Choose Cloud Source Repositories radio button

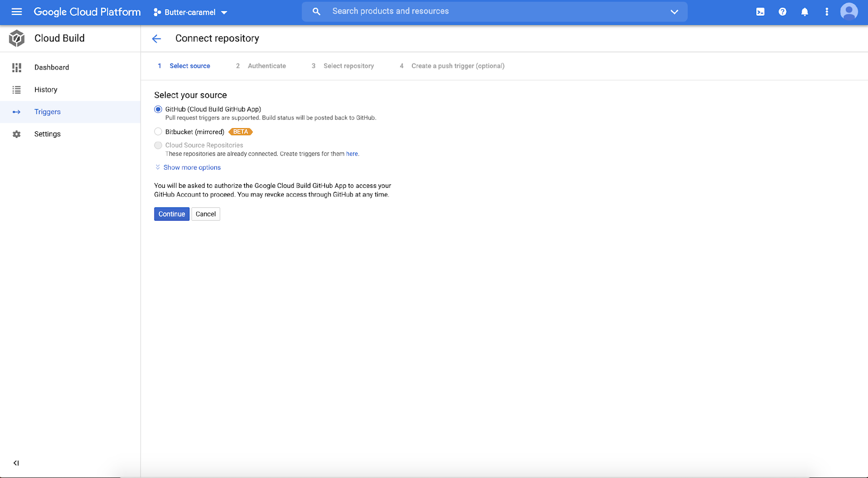[158, 145]
